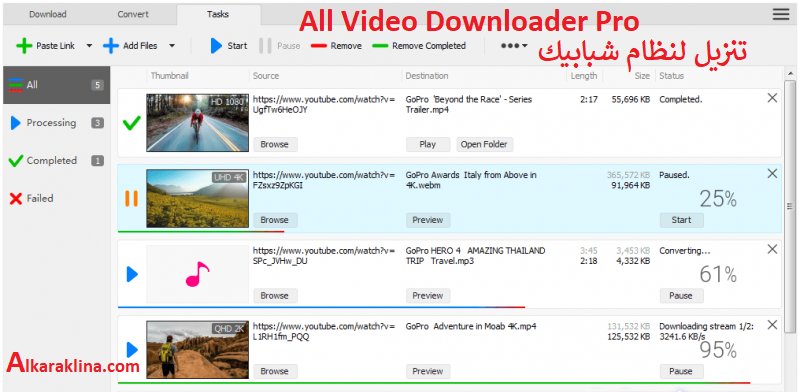The image size is (800, 392).
Task: Click the green checkmark status icon of Beyond the Race
Action: tap(132, 122)
